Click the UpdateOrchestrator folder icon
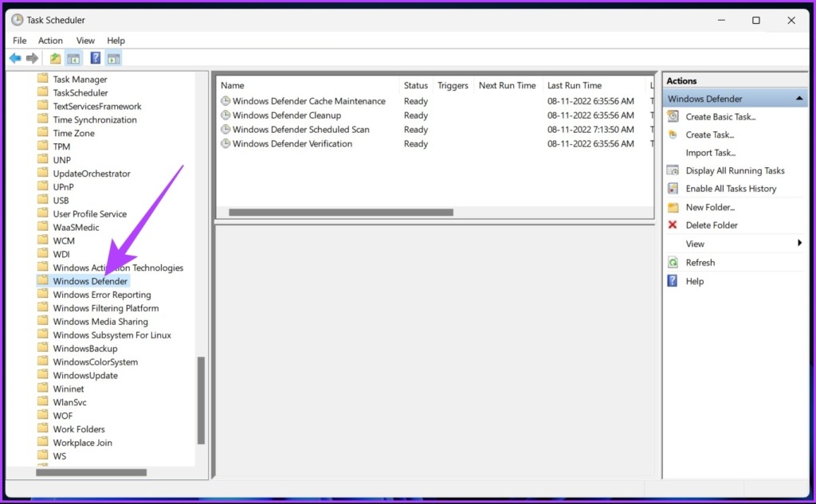816x504 pixels. pos(43,173)
